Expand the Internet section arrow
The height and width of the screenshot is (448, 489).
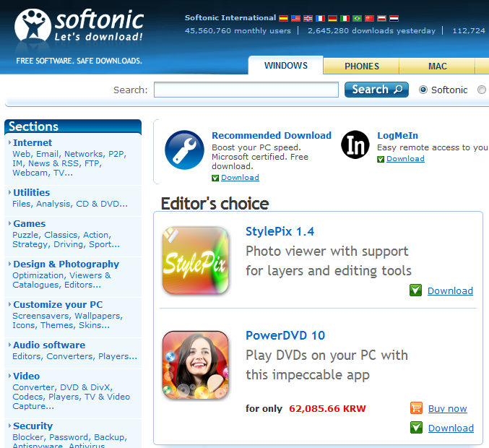pyautogui.click(x=9, y=142)
